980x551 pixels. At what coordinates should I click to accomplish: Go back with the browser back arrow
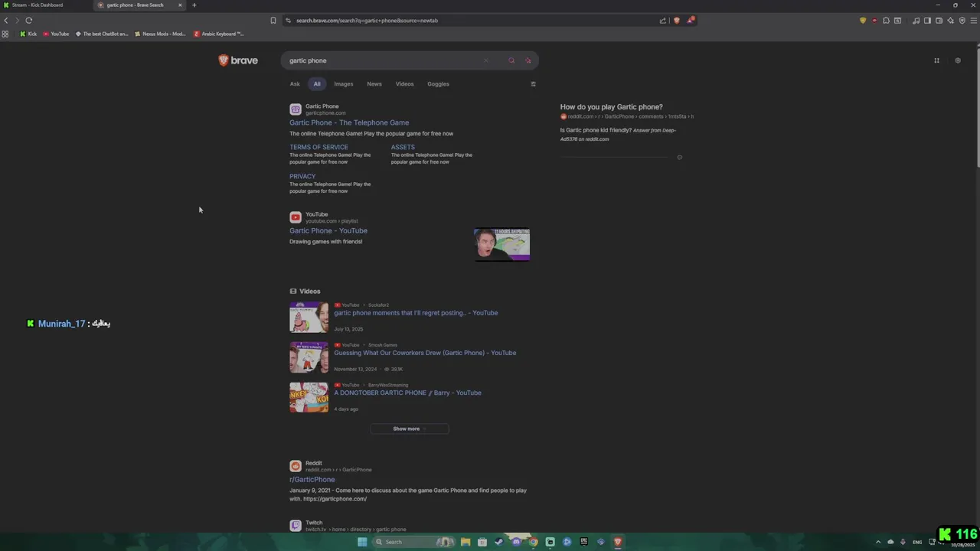pyautogui.click(x=6, y=21)
